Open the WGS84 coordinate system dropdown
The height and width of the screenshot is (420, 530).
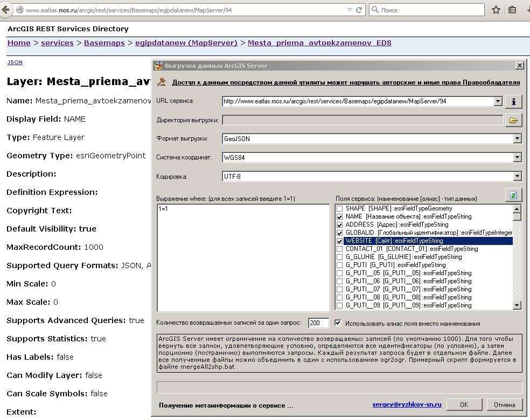pyautogui.click(x=517, y=157)
